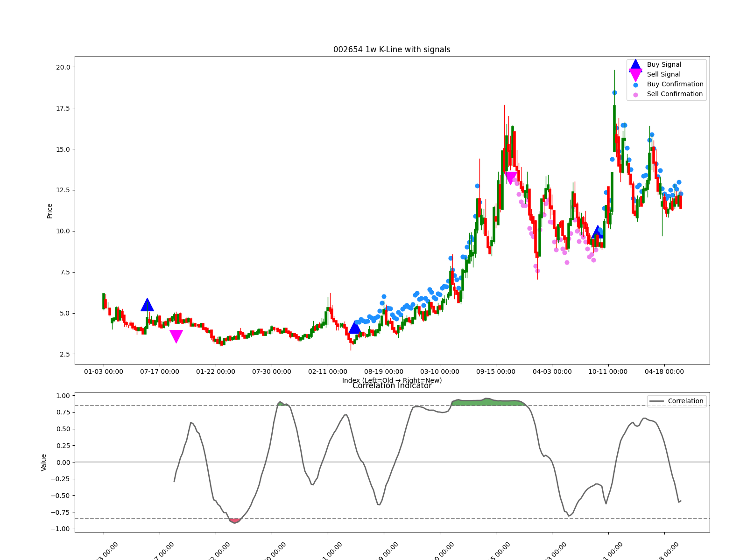Click the '10-11 00:00' date tick on price chart
747x560 pixels.
(608, 372)
